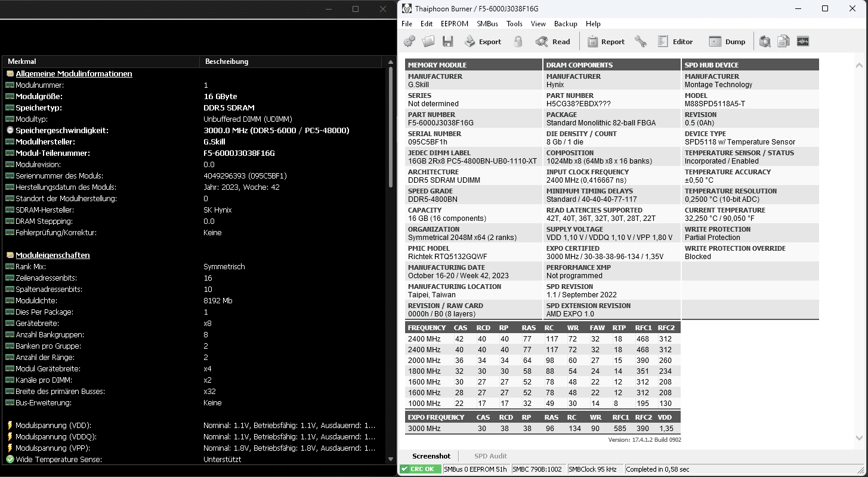Viewport: 868px width, 477px height.
Task: Click the SPD hub model M88SPD5118A5-T
Action: point(715,104)
